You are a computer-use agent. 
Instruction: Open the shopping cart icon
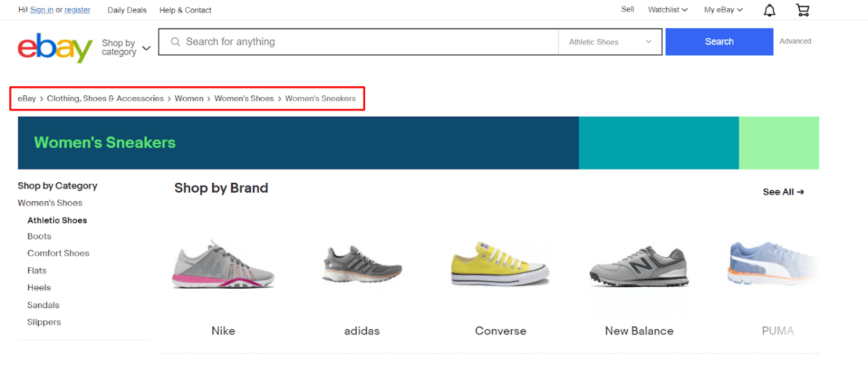click(802, 10)
